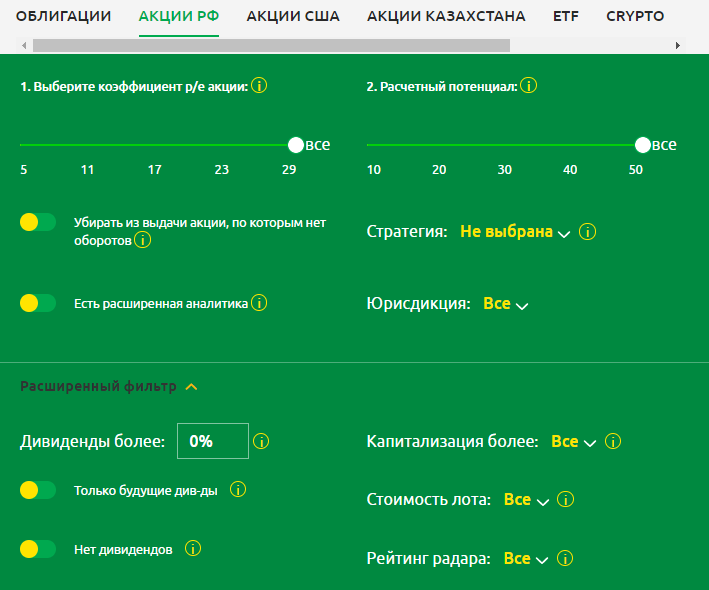Click info icon beside Дивиденды более field

tap(262, 441)
